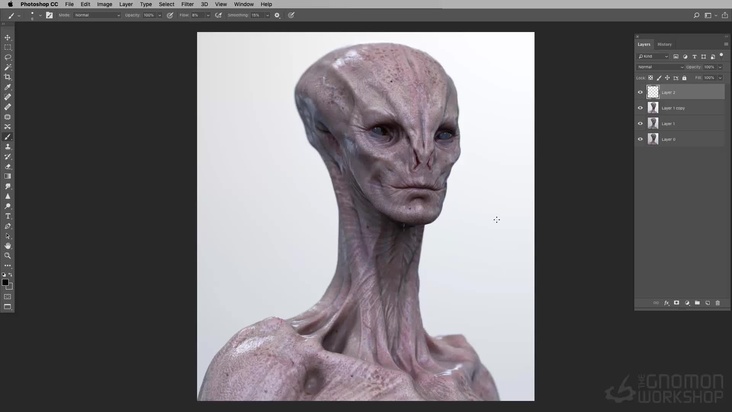Viewport: 732px width, 412px height.
Task: Add a layer mask
Action: 676,303
